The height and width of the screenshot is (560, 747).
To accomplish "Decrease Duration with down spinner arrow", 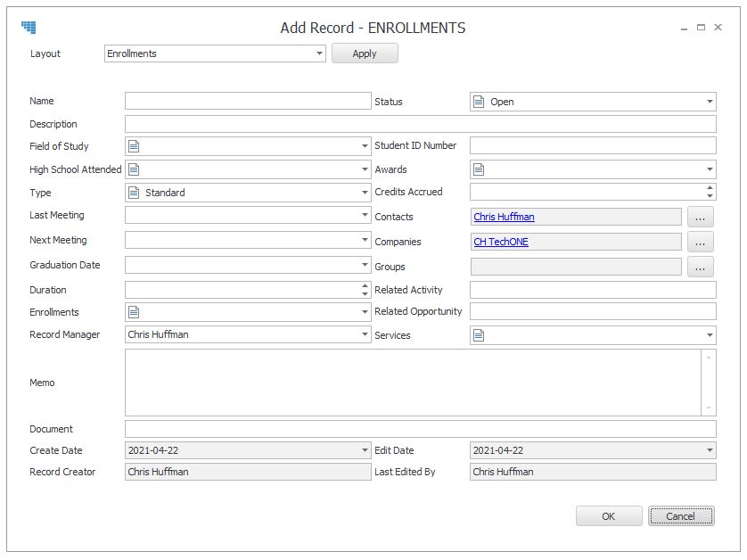I will pos(365,293).
